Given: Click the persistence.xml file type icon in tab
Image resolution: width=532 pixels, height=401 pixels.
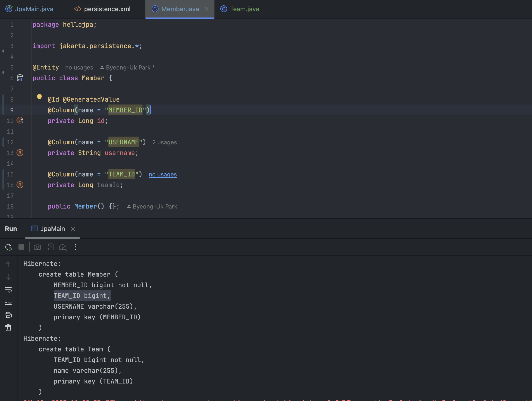Looking at the screenshot, I should (78, 9).
